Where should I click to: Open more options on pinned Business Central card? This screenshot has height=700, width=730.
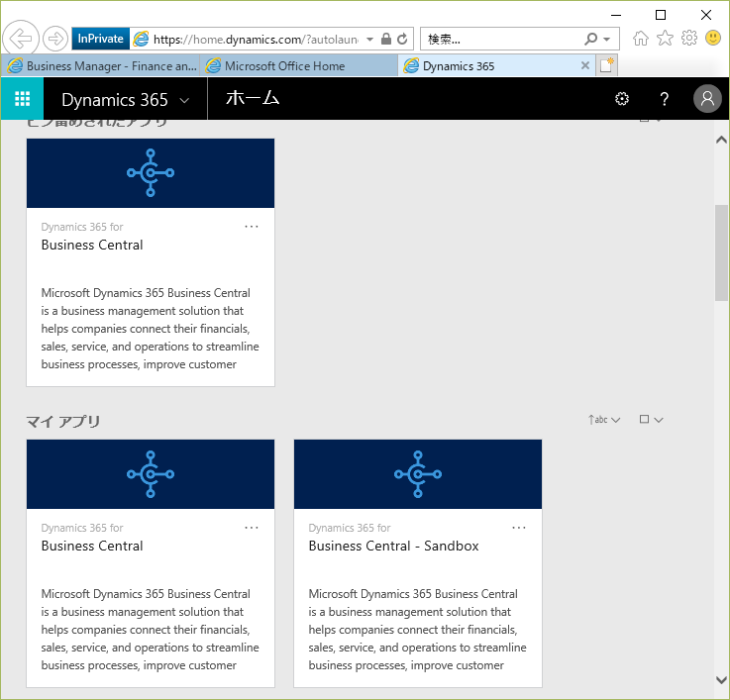(x=252, y=227)
